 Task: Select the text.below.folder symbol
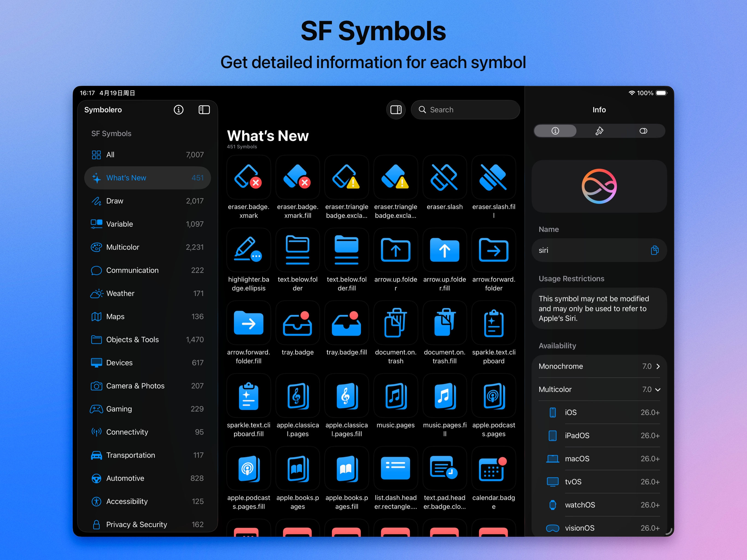297,250
